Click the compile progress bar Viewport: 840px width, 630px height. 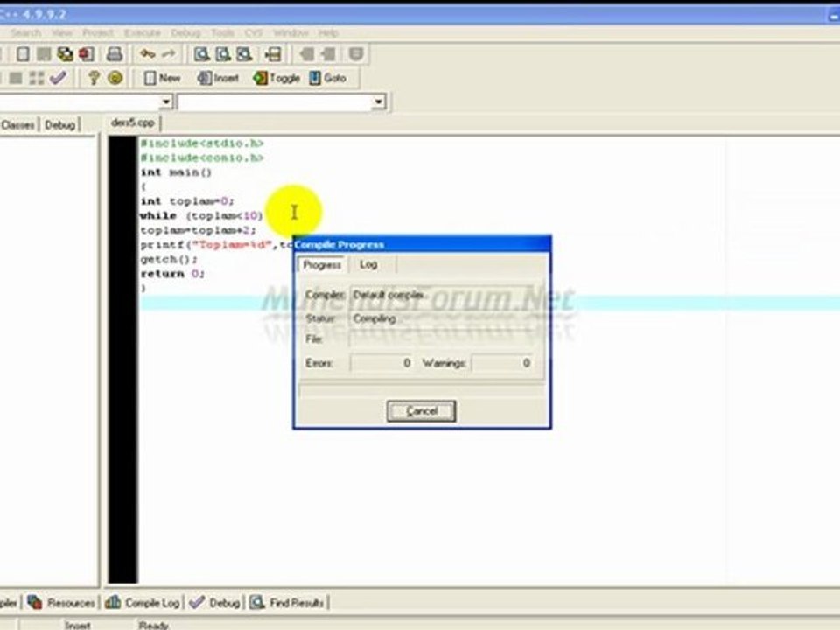(x=422, y=390)
